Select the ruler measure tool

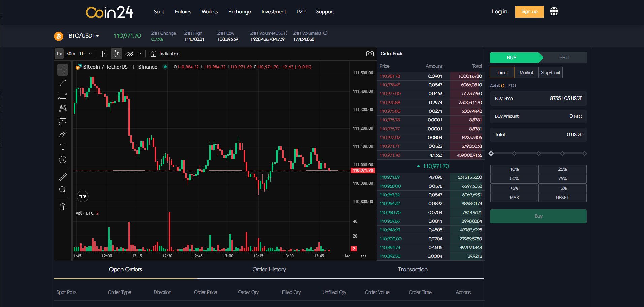coord(63,176)
